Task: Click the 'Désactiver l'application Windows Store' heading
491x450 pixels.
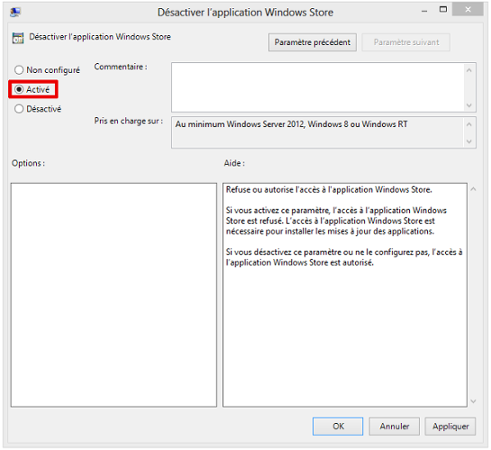Action: 100,37
